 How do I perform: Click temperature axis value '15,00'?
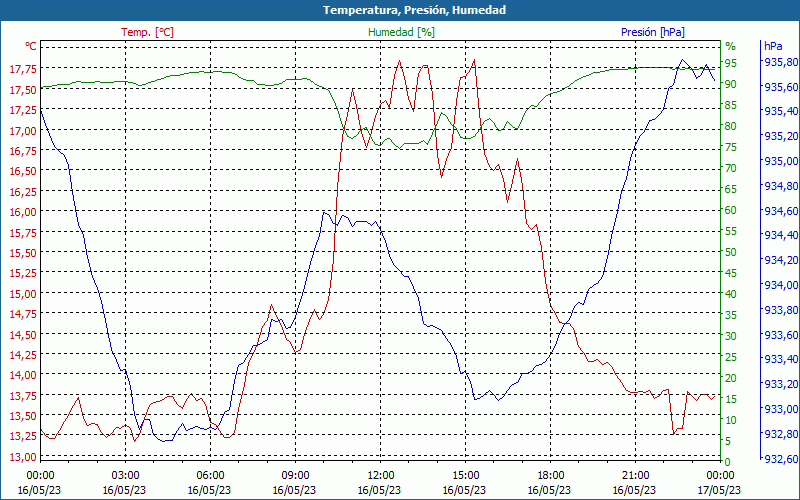coord(22,293)
